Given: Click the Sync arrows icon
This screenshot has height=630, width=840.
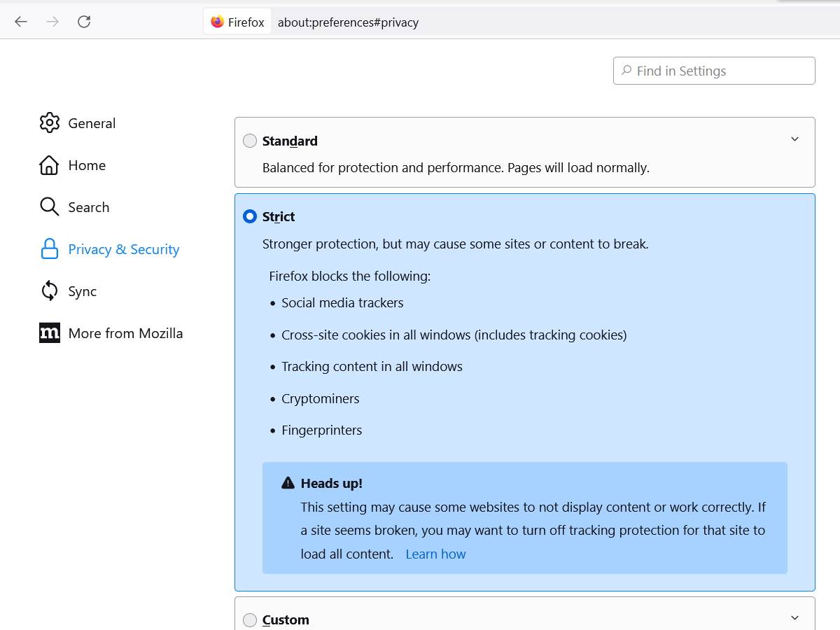Looking at the screenshot, I should 49,291.
